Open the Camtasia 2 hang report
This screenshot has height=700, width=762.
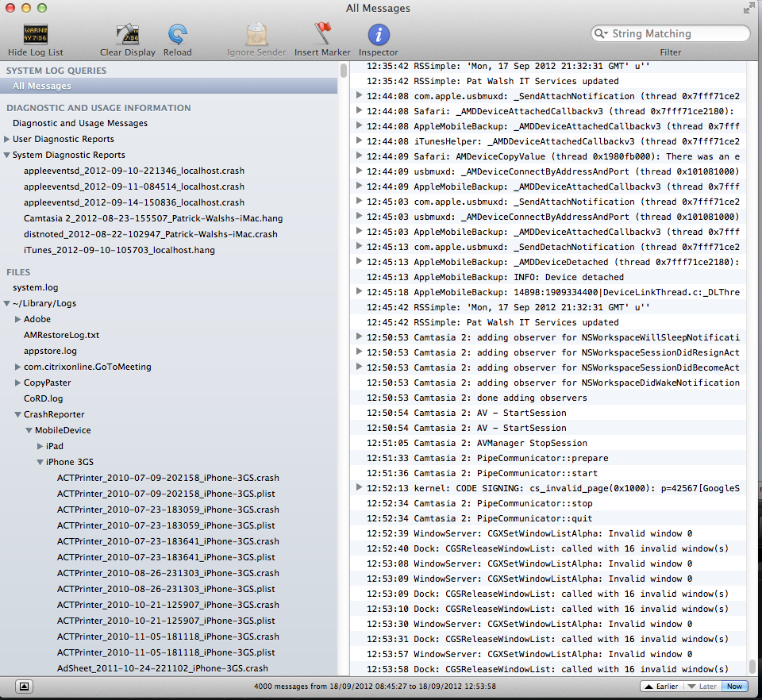click(x=153, y=218)
